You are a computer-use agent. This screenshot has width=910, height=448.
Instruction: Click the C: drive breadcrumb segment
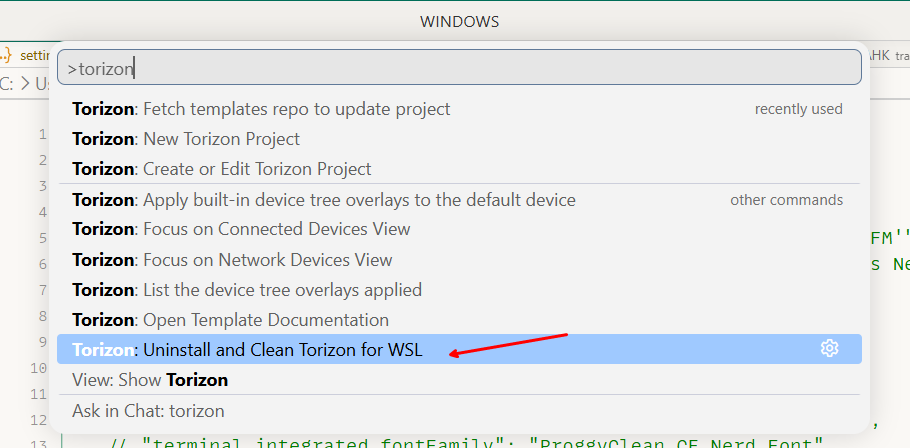tap(8, 84)
